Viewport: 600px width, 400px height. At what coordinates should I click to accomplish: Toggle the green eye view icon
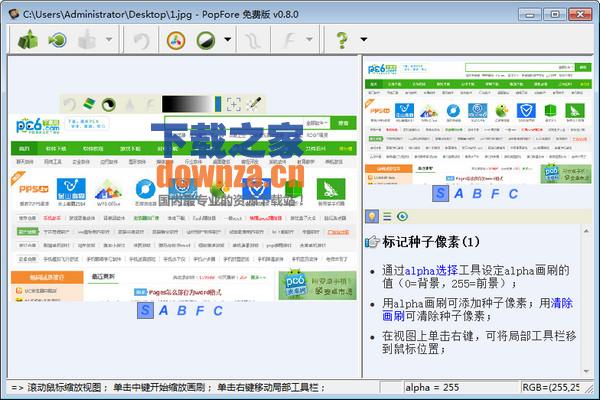(402, 217)
